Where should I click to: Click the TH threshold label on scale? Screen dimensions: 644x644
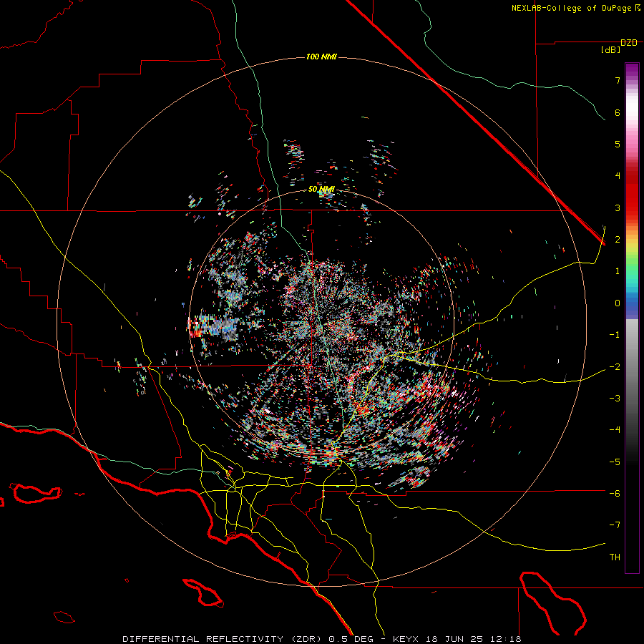pos(615,557)
